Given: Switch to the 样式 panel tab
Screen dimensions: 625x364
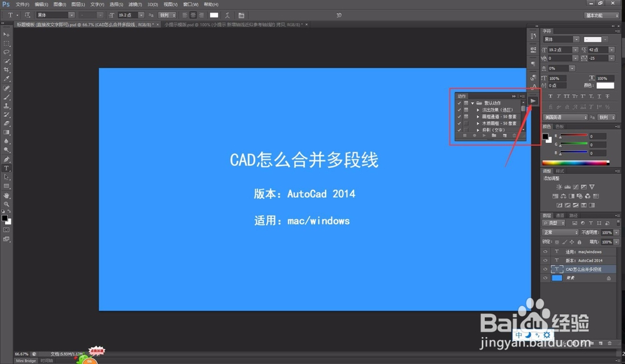Looking at the screenshot, I should point(560,171).
